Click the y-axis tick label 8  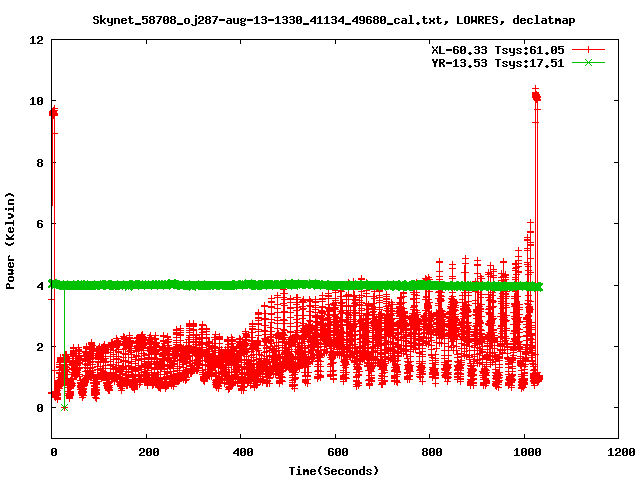coord(40,163)
